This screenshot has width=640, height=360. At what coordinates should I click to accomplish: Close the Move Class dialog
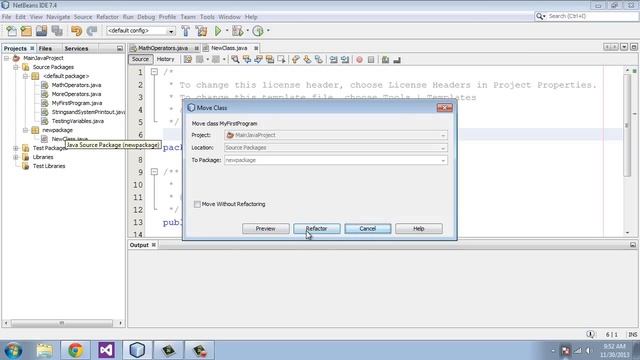(444, 108)
